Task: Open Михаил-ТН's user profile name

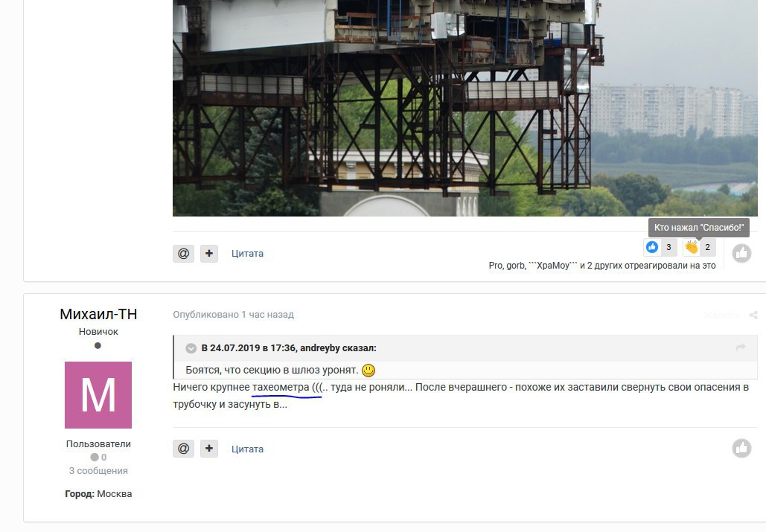Action: tap(98, 314)
